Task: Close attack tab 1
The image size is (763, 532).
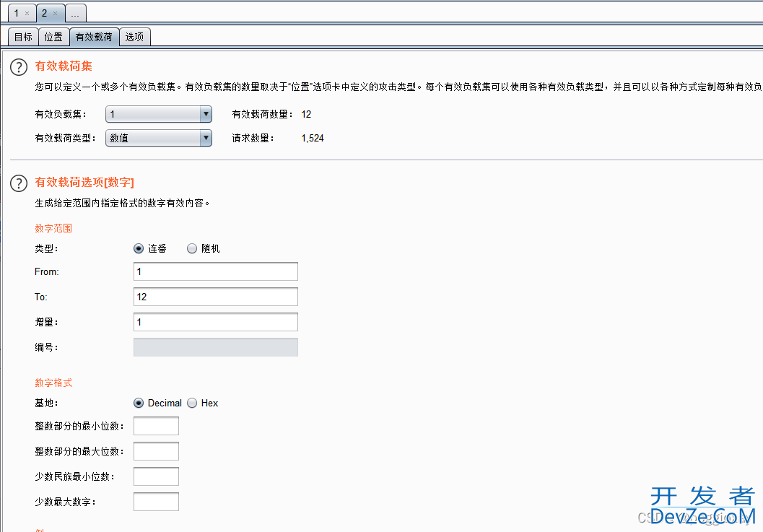Action: [x=27, y=14]
